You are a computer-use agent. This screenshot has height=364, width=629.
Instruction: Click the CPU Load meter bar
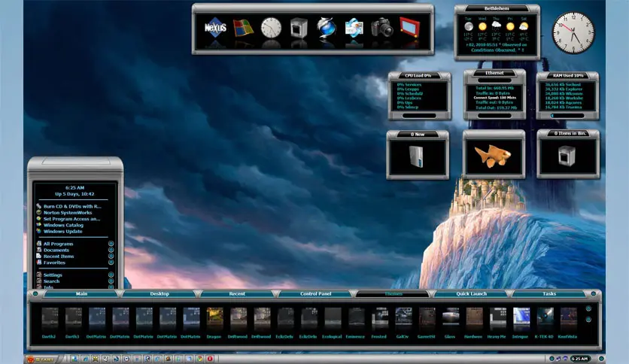tap(419, 116)
